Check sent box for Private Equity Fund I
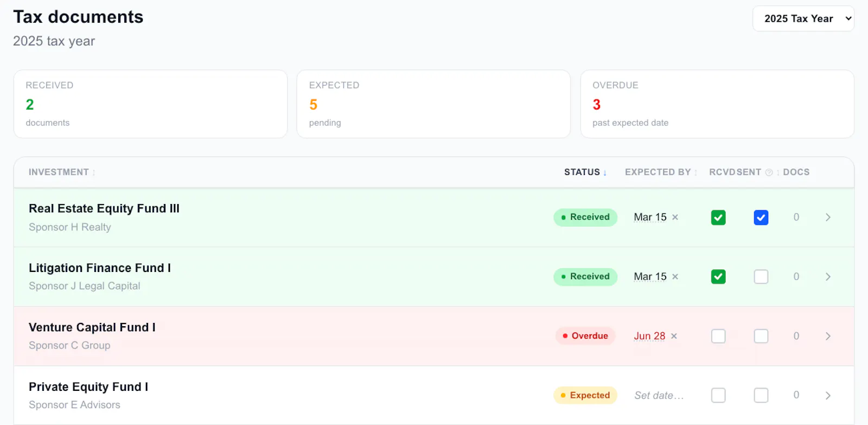This screenshot has width=868, height=425. [761, 395]
